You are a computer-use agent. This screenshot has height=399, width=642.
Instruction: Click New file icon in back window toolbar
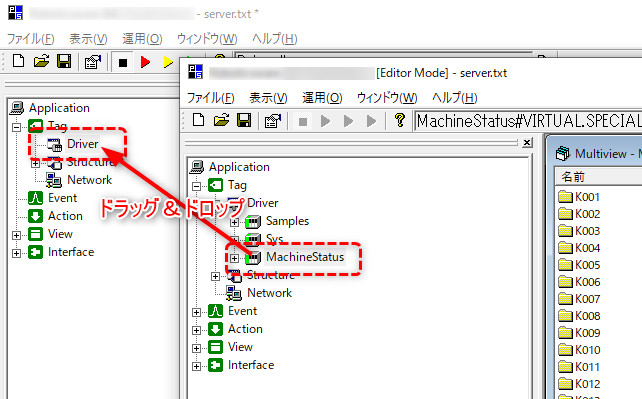18,61
